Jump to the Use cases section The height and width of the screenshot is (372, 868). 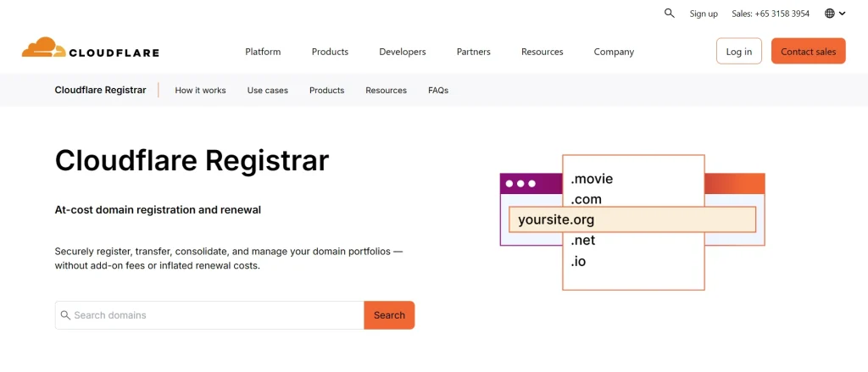[x=268, y=91]
